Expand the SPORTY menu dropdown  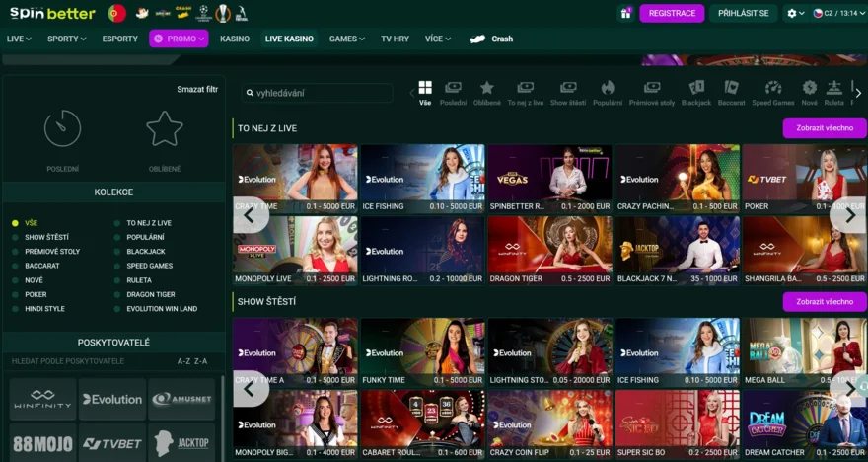[x=66, y=38]
